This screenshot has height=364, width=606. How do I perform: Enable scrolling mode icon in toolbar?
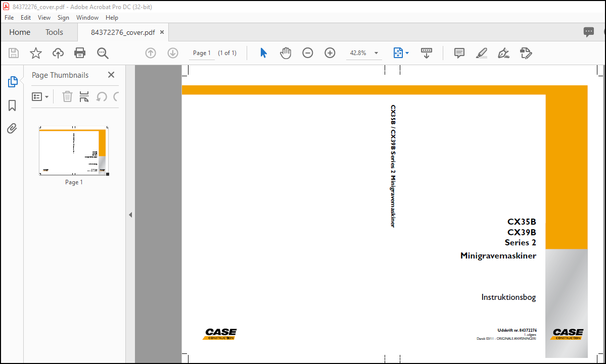tap(426, 53)
